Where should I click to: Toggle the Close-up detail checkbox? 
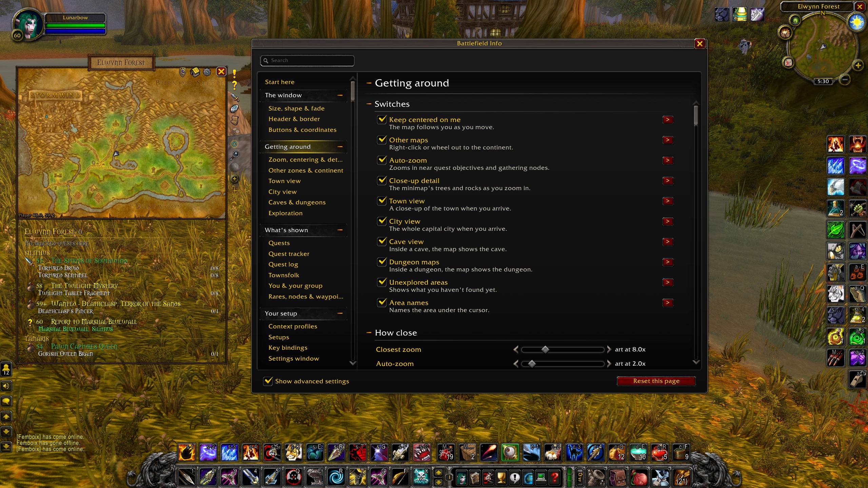tap(382, 180)
